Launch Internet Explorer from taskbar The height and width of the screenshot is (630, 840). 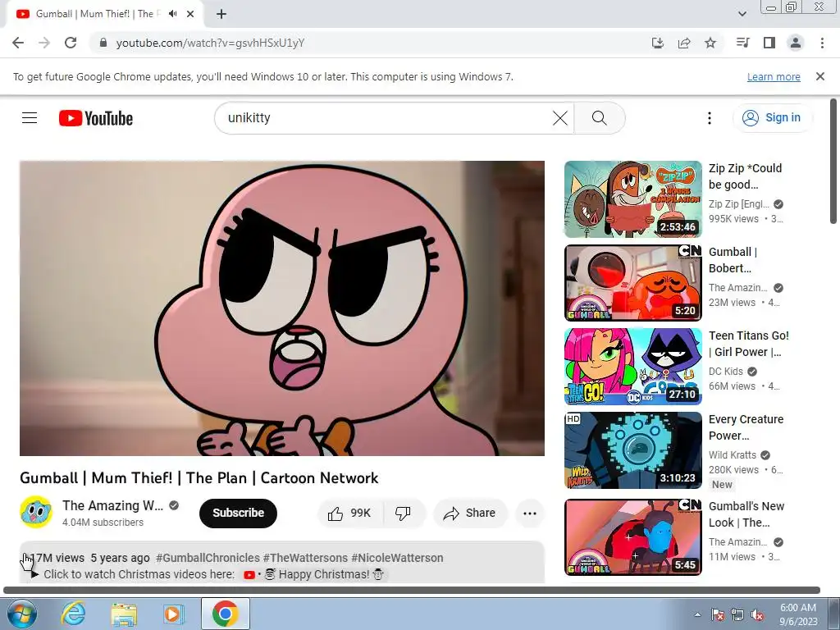click(x=73, y=614)
